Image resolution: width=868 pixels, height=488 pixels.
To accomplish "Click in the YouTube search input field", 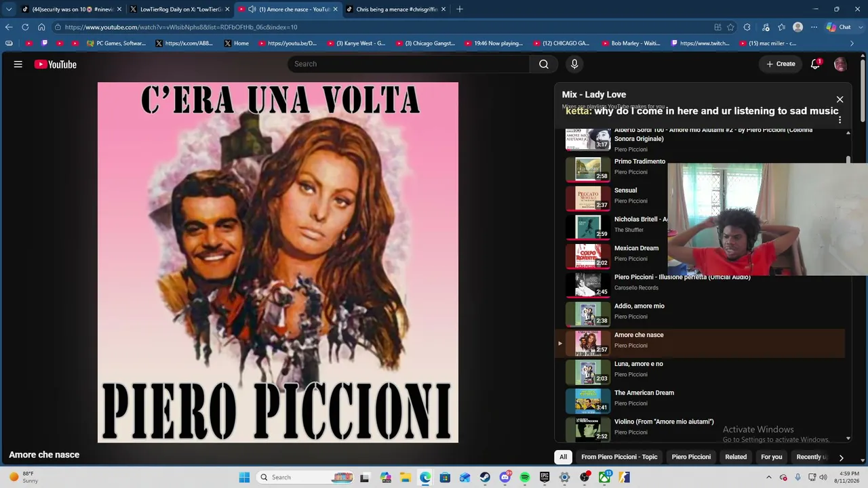I will (409, 64).
